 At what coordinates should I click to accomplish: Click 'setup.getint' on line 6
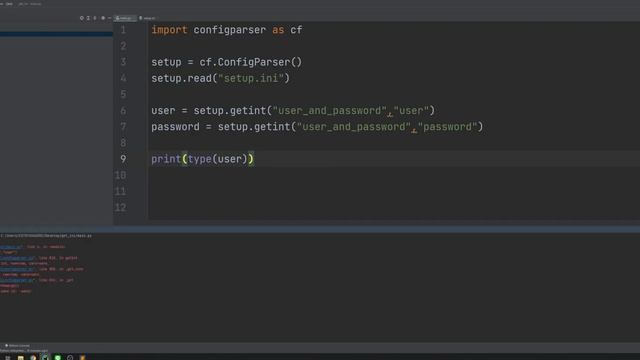coord(229,111)
